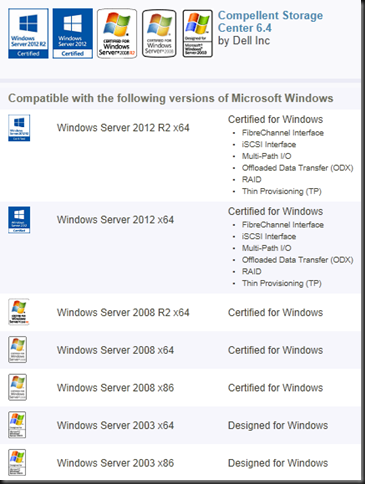Click 'Thin Provisioning (TP)' under Server 2012 R2
This screenshot has width=365, height=484.
[282, 191]
